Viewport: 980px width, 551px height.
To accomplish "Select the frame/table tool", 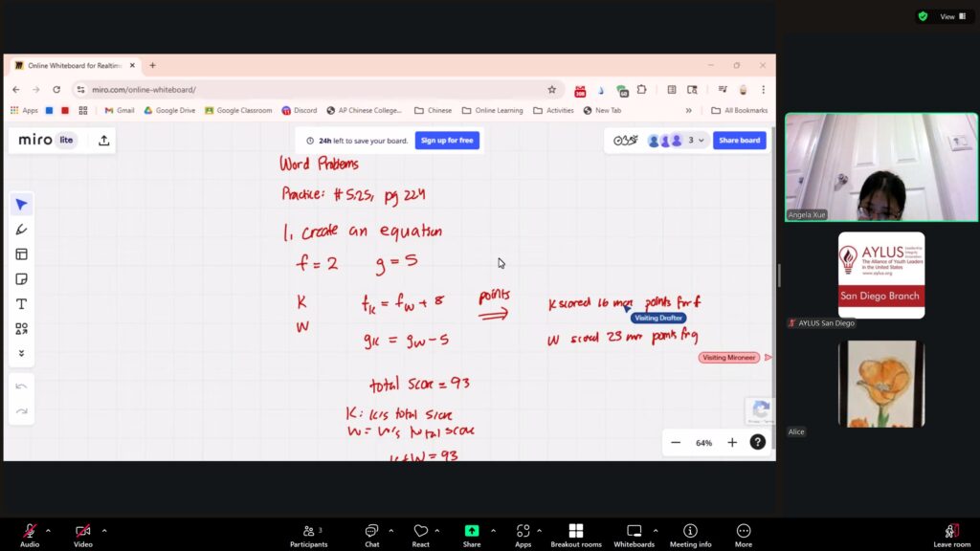I will pos(21,254).
